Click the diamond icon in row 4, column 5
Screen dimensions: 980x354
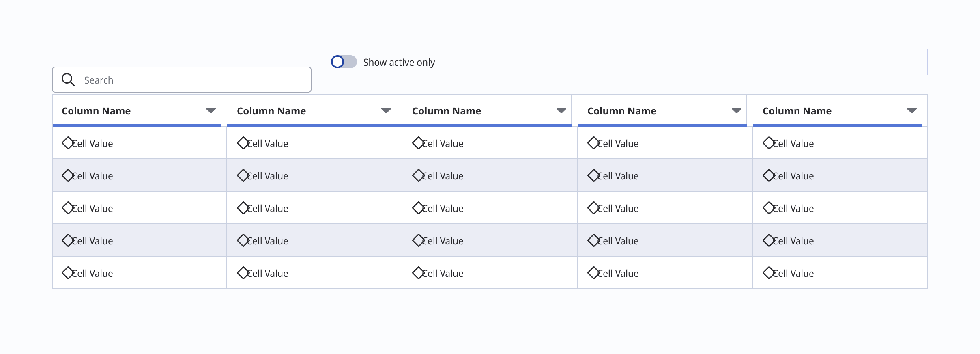769,240
